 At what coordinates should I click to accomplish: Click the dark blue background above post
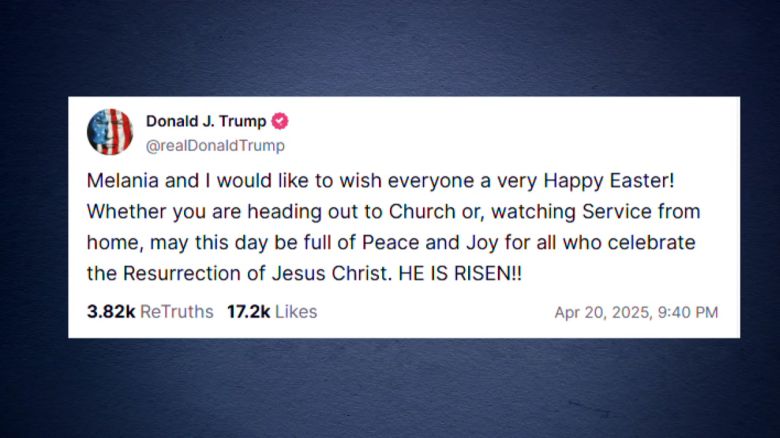[390, 47]
